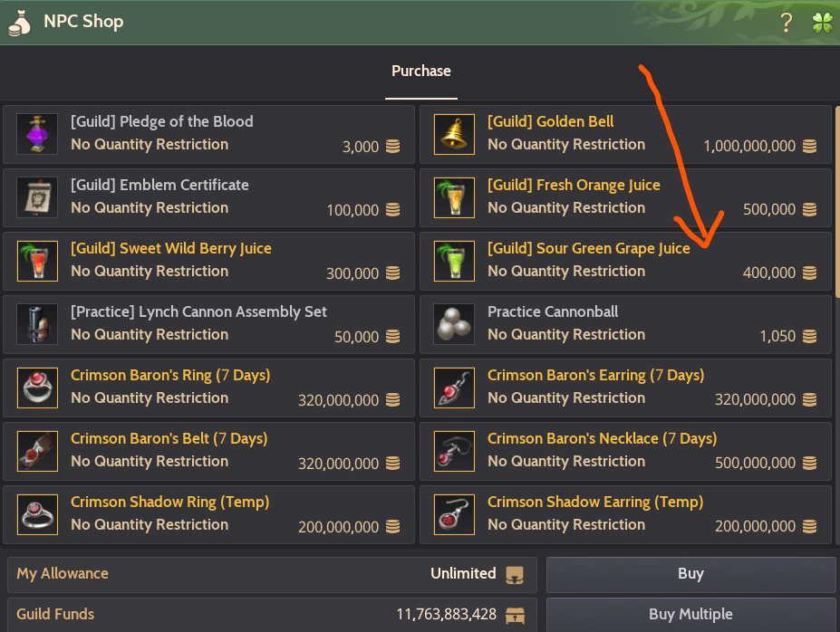Select the [Guild] Sweet Wild Berry Juice listing
This screenshot has height=632, width=840.
click(208, 260)
